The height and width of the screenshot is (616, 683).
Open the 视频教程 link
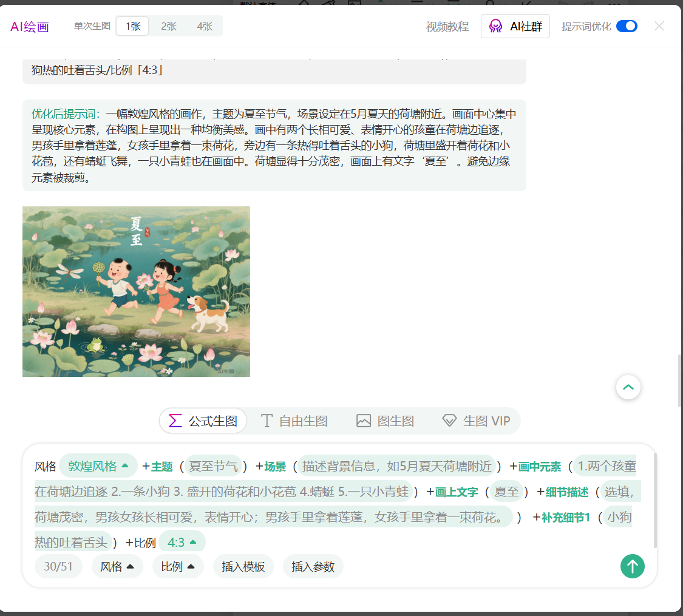(x=447, y=26)
